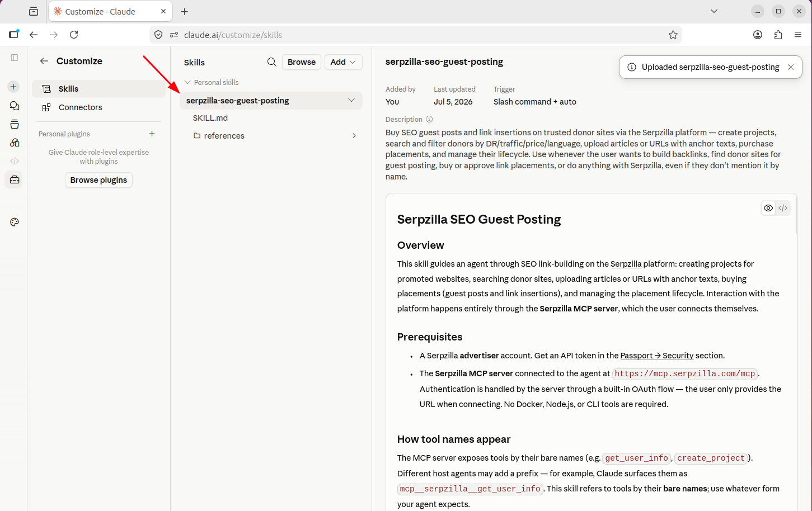Open the Serpzilla link in Overview
The width and height of the screenshot is (812, 511).
tap(626, 264)
